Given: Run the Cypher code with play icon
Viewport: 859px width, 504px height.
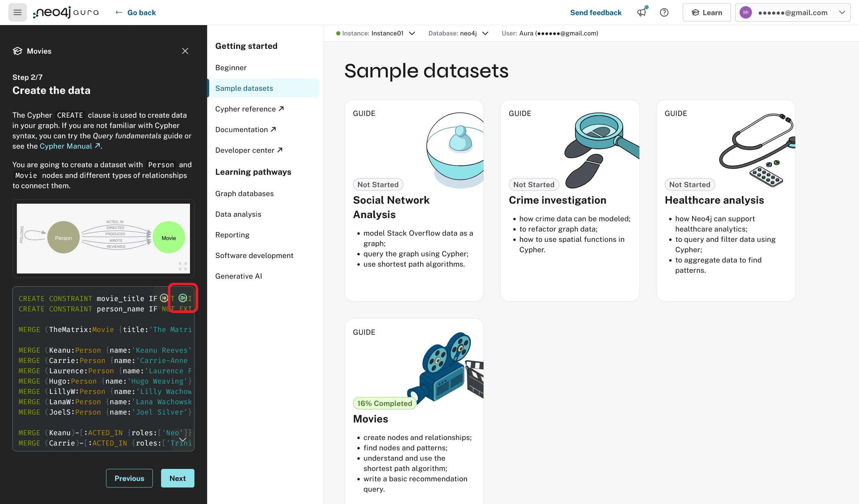Looking at the screenshot, I should click(x=183, y=298).
